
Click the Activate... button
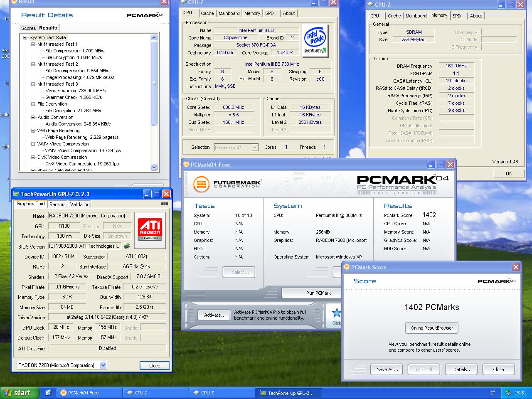pos(215,315)
